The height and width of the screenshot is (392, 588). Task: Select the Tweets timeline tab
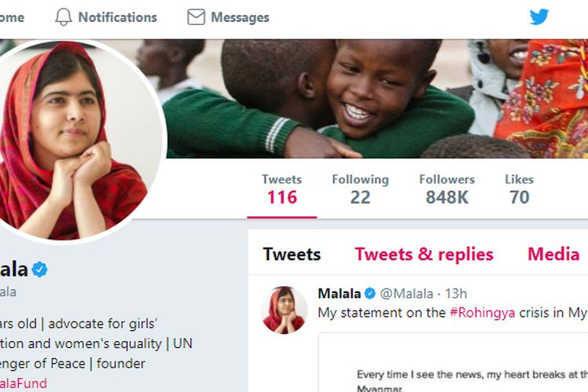point(292,254)
